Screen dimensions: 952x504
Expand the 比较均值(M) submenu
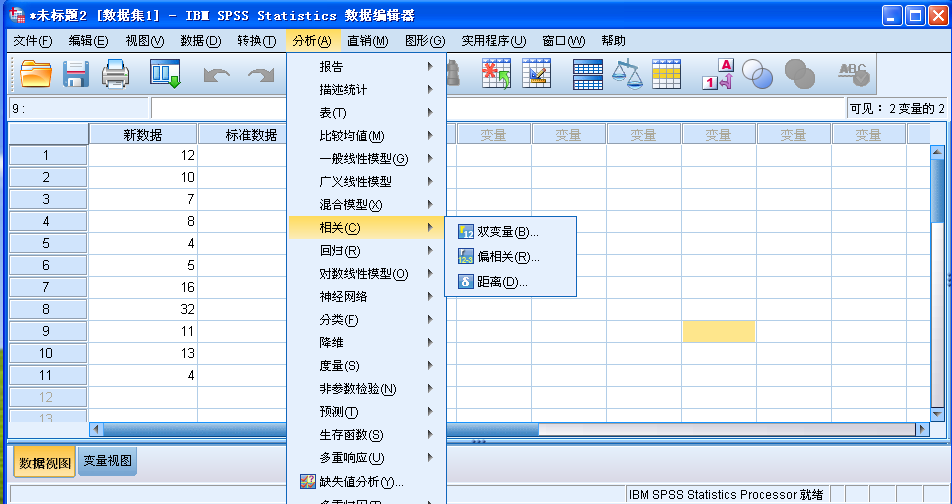point(367,136)
